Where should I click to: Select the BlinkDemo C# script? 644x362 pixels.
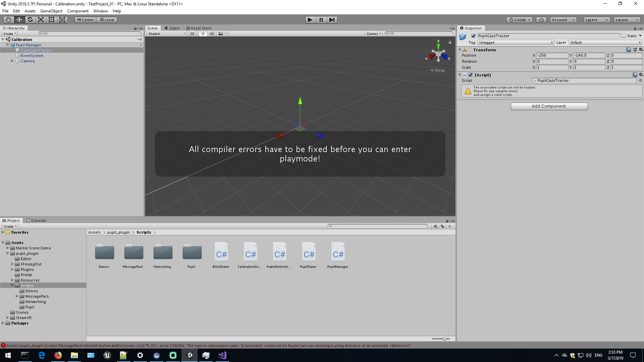(221, 255)
